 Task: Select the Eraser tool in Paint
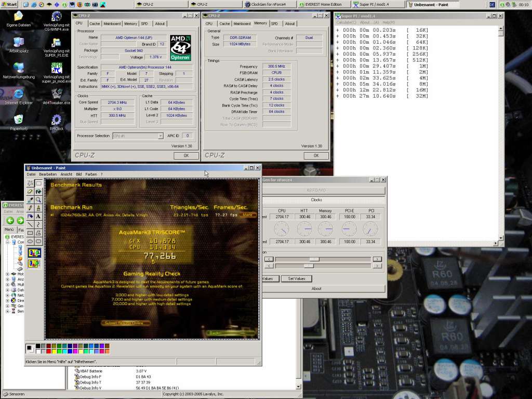30,191
